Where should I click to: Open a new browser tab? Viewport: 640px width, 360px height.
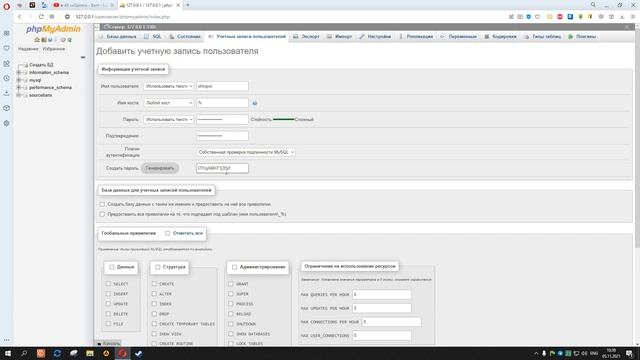(x=188, y=5)
